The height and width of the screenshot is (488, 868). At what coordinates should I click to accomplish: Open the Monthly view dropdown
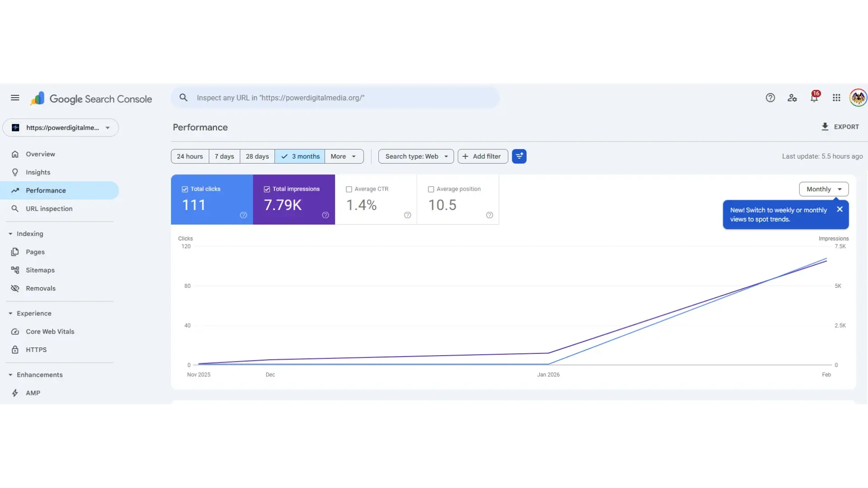coord(823,189)
